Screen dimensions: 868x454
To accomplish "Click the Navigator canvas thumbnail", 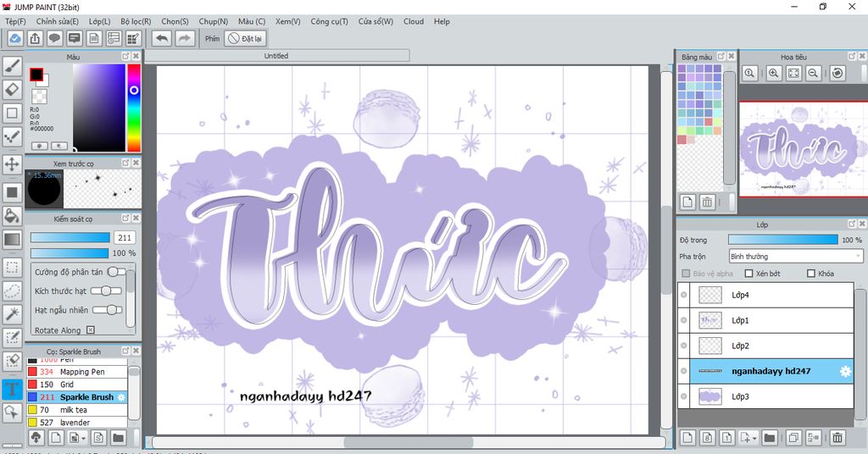I will (804, 149).
